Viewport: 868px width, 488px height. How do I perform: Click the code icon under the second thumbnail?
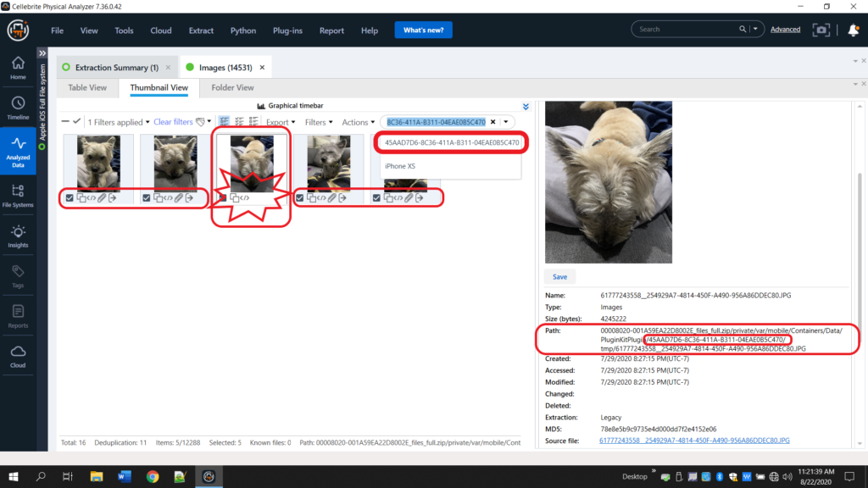tap(168, 197)
